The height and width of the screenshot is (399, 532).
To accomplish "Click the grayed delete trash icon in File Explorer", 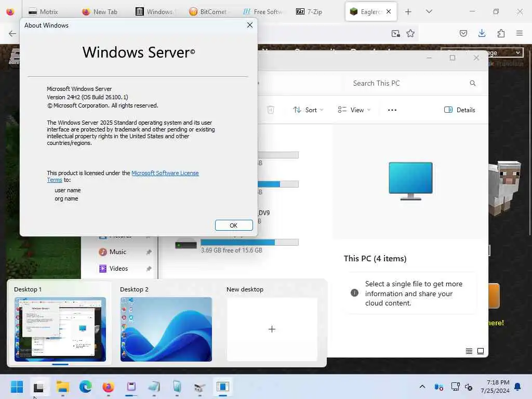I will pyautogui.click(x=270, y=110).
